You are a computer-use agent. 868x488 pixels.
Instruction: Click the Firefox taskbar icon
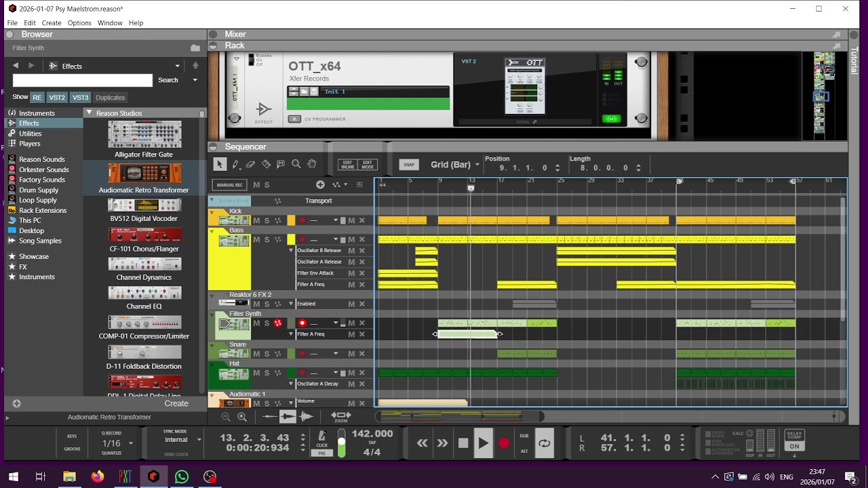(97, 476)
